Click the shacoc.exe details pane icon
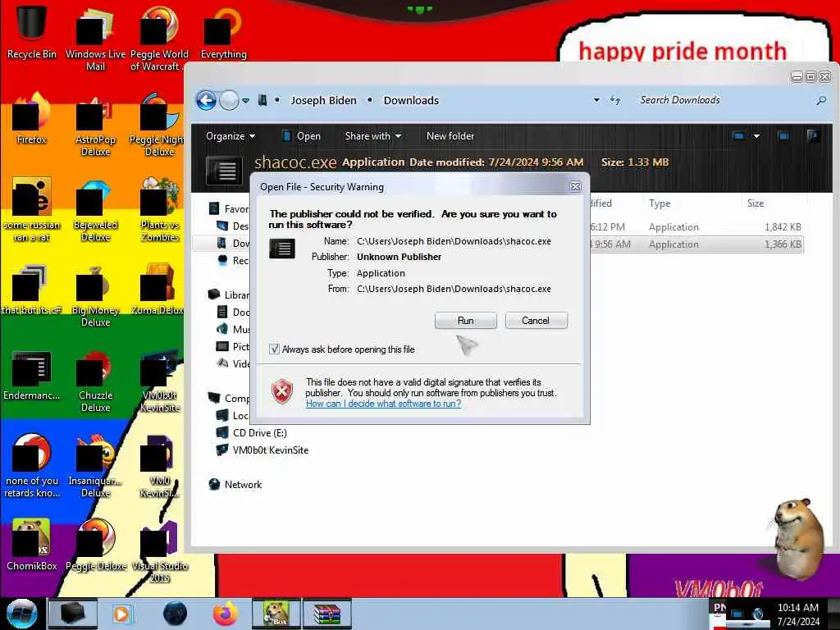The width and height of the screenshot is (840, 630). coord(223,171)
